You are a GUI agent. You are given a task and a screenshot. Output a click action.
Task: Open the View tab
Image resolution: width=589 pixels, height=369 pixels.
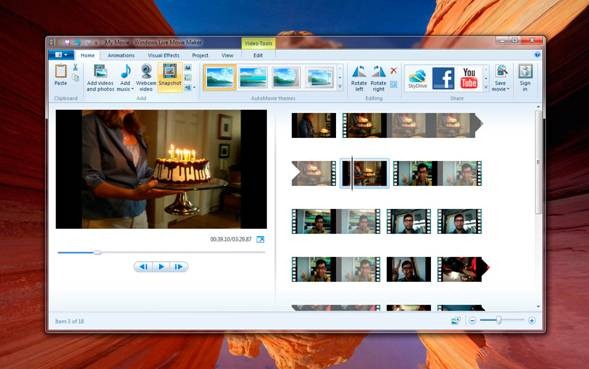227,55
